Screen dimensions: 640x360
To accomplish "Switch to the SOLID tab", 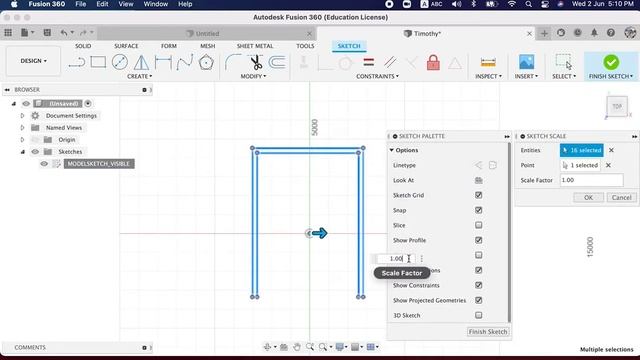I will pyautogui.click(x=83, y=46).
